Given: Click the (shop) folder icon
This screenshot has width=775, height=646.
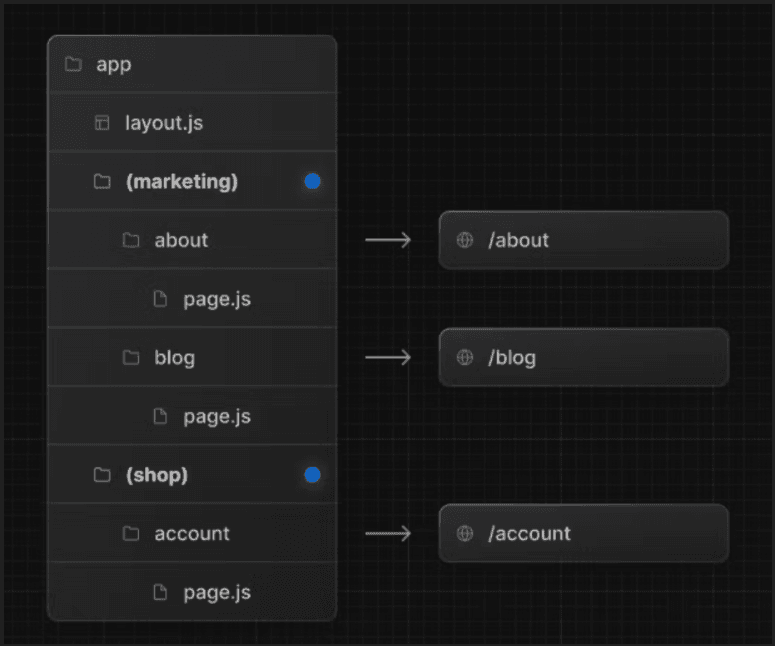Looking at the screenshot, I should click(x=101, y=475).
